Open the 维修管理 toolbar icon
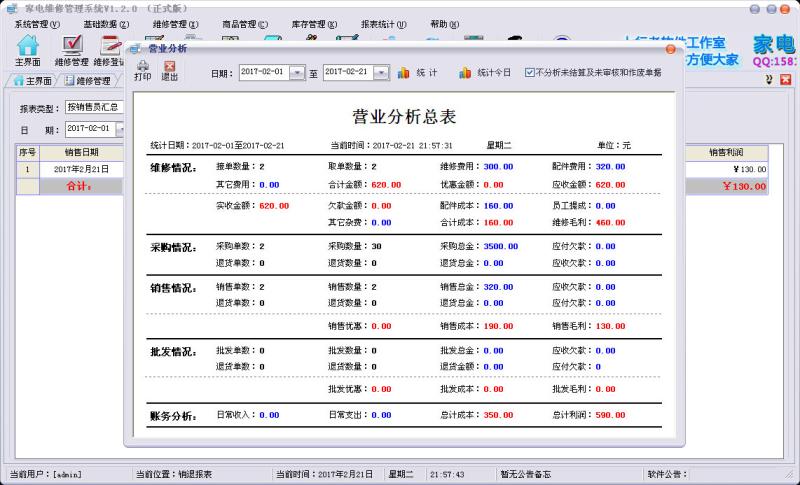Viewport: 800px width, 485px height. [x=71, y=50]
